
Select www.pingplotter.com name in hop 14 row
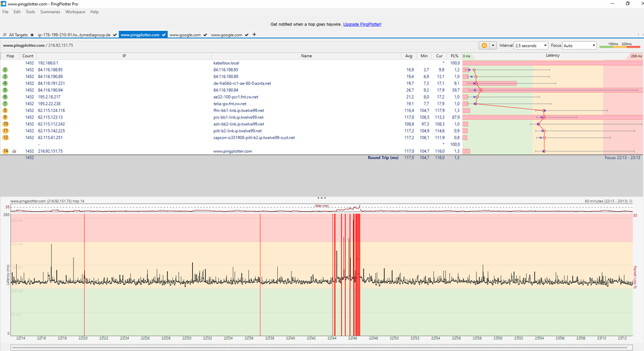[233, 151]
